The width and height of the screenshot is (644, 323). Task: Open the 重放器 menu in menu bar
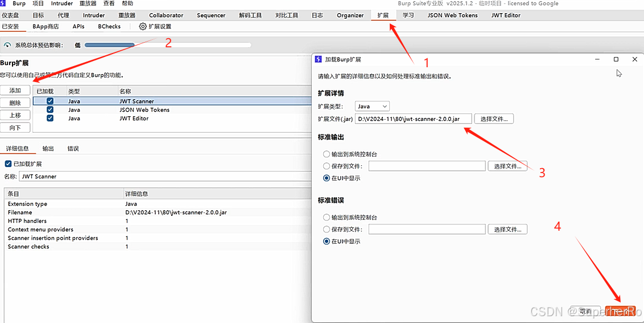tap(88, 3)
